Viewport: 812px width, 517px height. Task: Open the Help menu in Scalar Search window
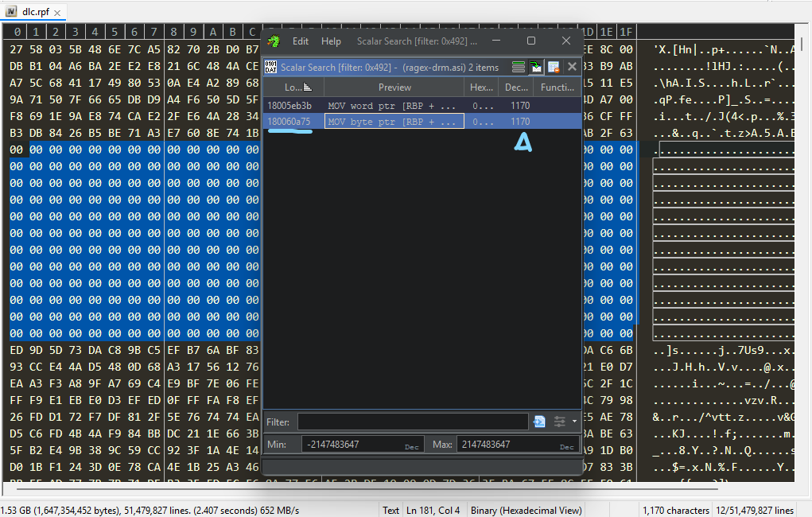tap(331, 41)
